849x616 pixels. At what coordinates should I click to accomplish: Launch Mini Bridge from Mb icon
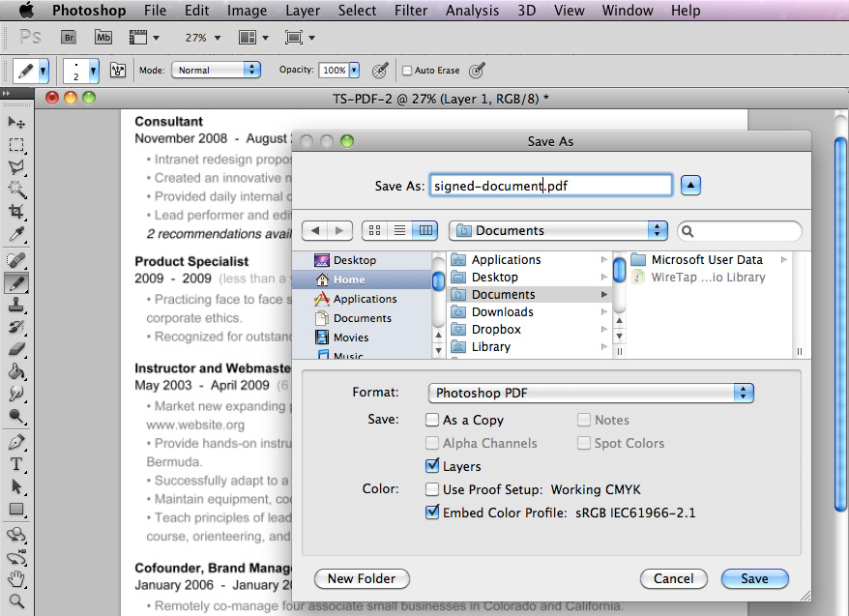pos(103,38)
